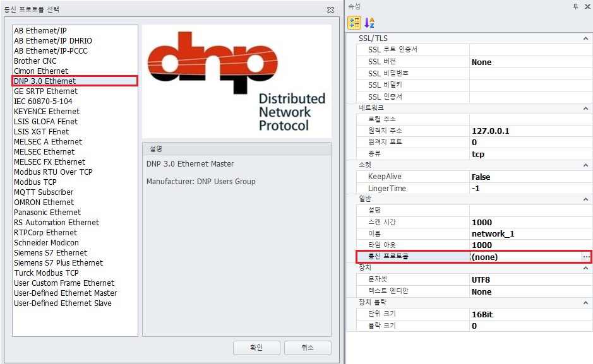Pick AB Ethernet/IP protocol entry
Viewport: 593px width, 364px height.
(39, 31)
